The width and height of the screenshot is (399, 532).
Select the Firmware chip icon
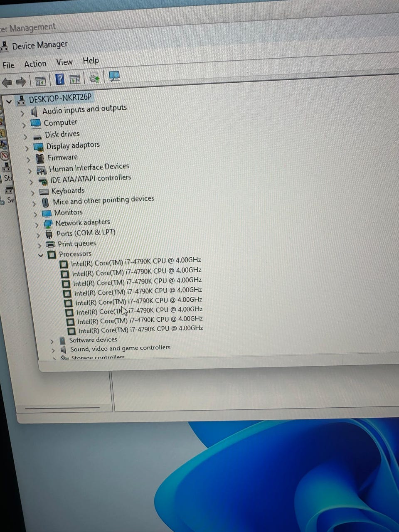40,158
